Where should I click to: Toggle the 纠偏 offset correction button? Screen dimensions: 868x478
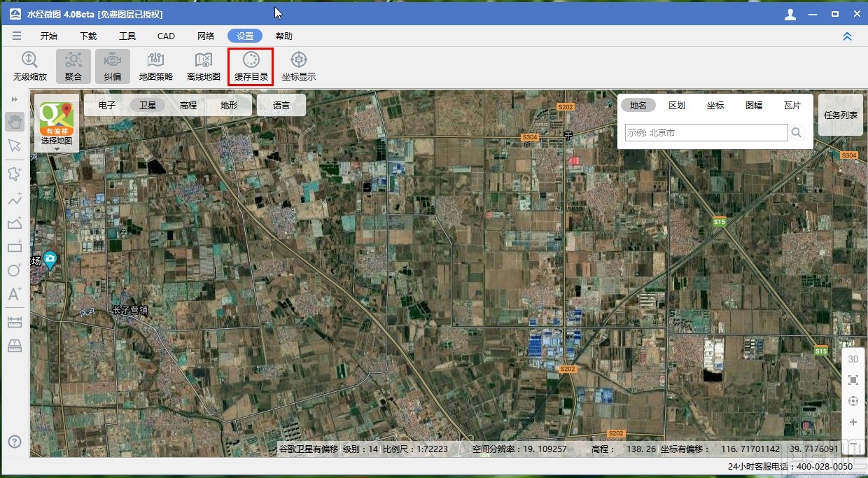[113, 66]
